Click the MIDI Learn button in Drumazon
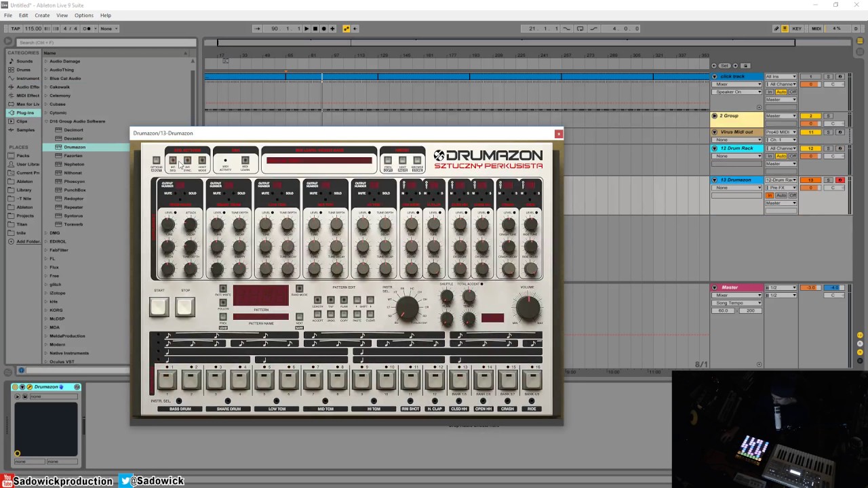This screenshot has width=868, height=488. point(245,161)
